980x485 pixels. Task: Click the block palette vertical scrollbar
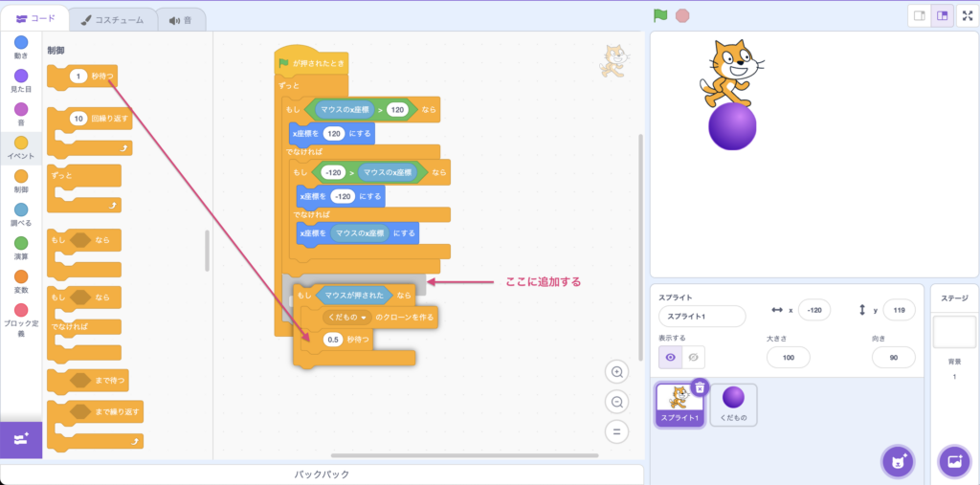[208, 251]
